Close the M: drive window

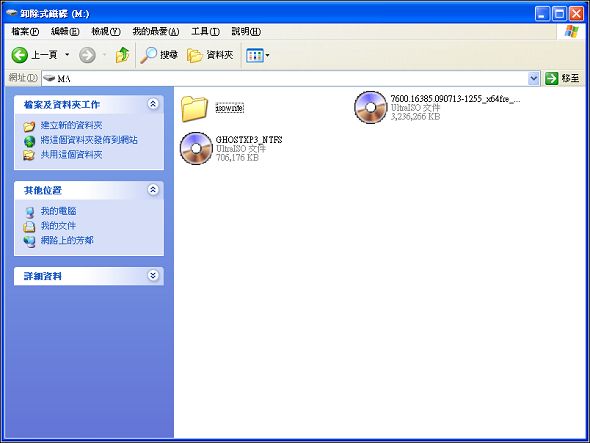pyautogui.click(x=576, y=14)
